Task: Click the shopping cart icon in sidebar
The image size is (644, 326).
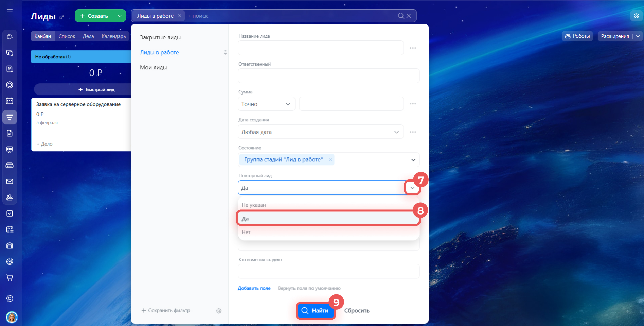Action: pyautogui.click(x=10, y=278)
